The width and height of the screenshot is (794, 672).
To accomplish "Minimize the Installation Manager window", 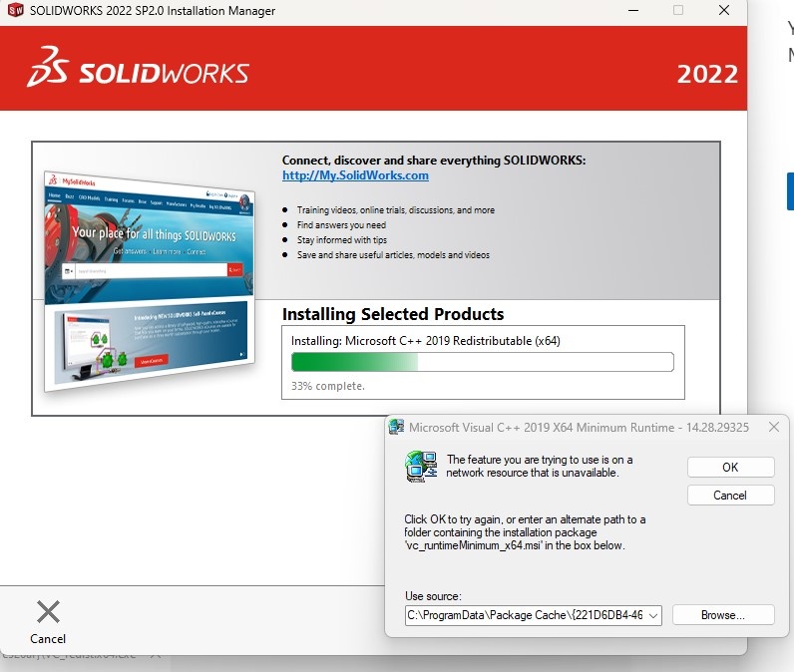I will pyautogui.click(x=633, y=10).
